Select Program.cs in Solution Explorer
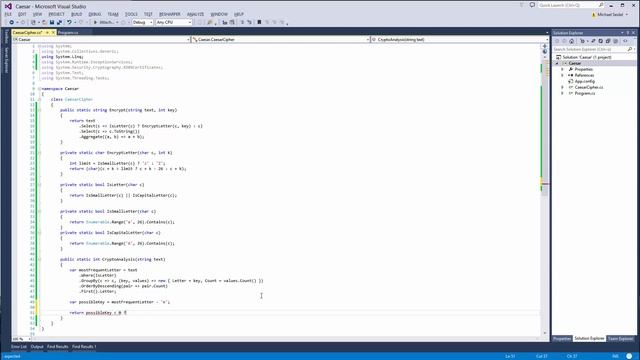This screenshot has width=640, height=360. click(584, 93)
